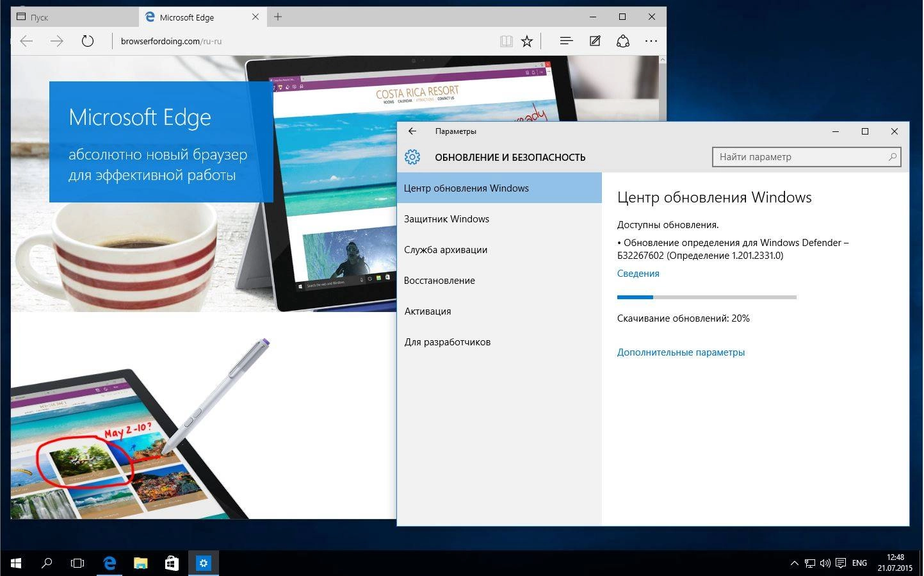Open Для разработчиков section
The height and width of the screenshot is (576, 924).
[499, 341]
